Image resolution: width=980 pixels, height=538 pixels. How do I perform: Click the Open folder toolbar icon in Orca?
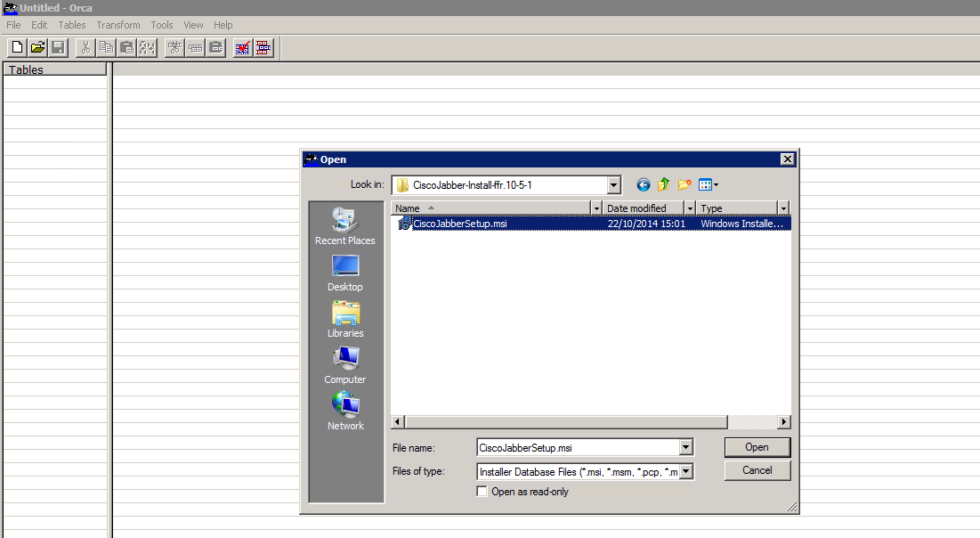pyautogui.click(x=37, y=47)
